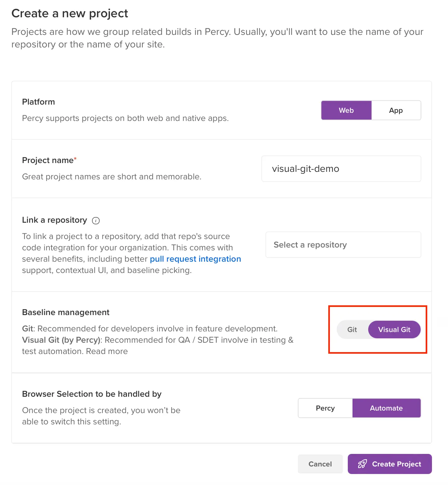Choose Git for baseline management
This screenshot has height=485, width=448.
point(352,330)
